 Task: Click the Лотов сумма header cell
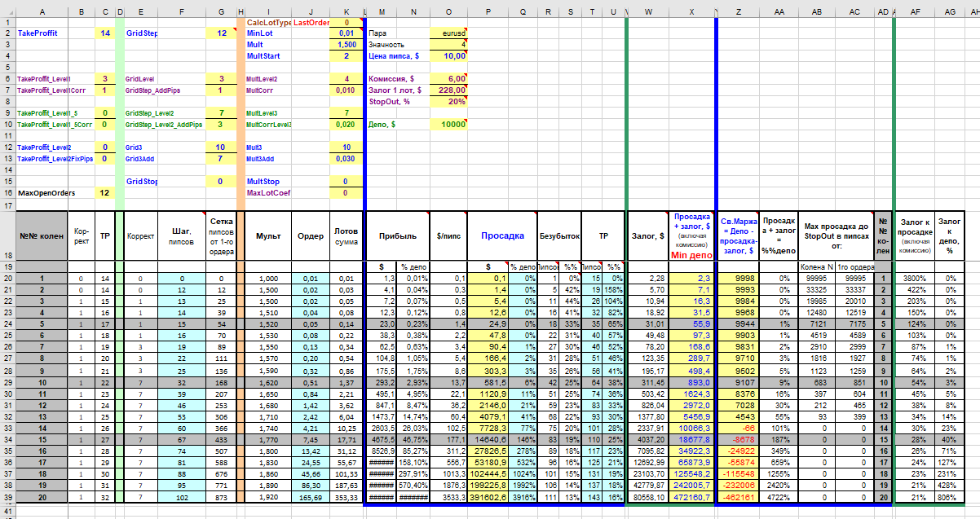pyautogui.click(x=345, y=235)
